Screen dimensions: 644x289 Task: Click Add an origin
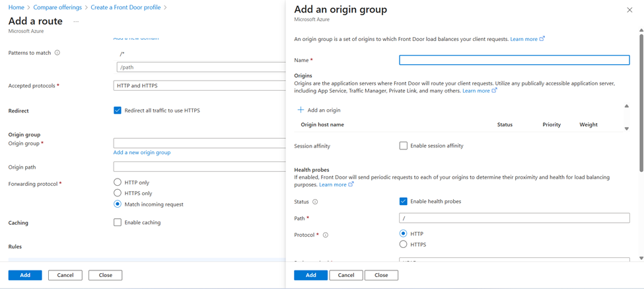coord(319,110)
